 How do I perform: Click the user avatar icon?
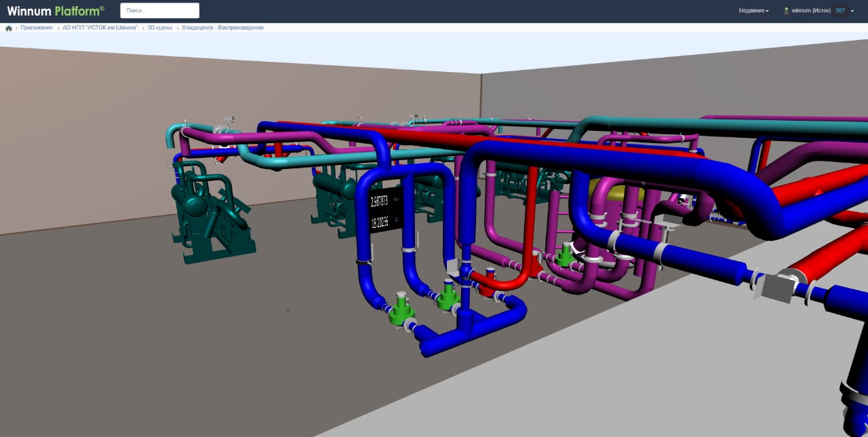click(x=787, y=11)
